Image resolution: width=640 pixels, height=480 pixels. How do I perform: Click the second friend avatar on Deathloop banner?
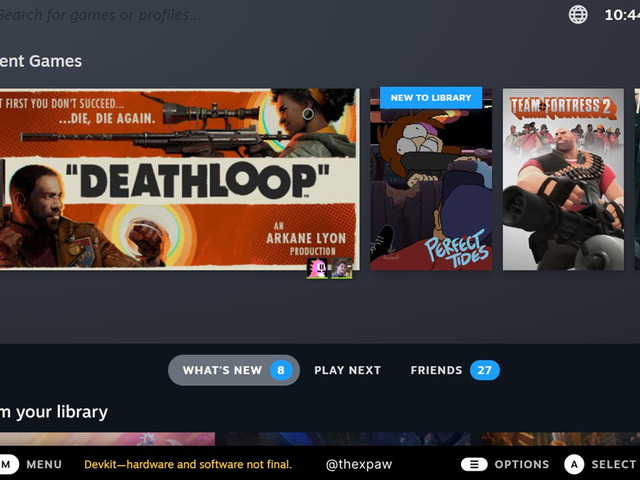point(341,268)
